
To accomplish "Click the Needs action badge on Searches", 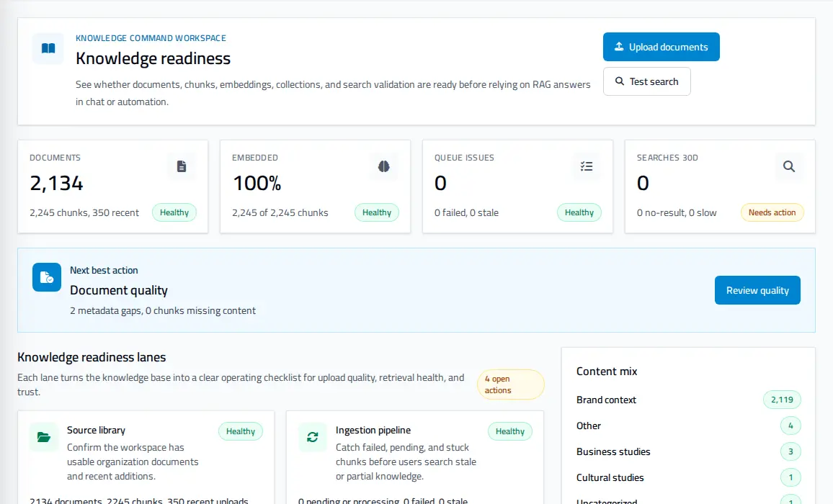I will coord(772,212).
